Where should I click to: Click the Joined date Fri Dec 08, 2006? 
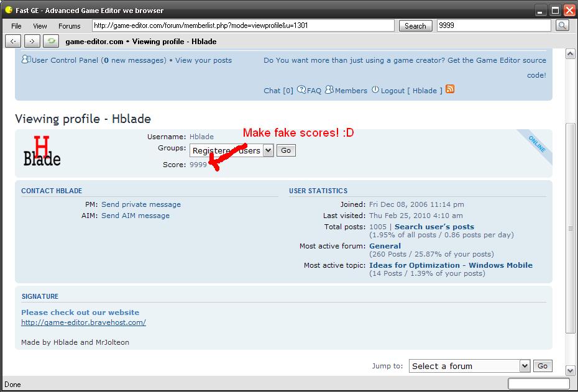[416, 204]
